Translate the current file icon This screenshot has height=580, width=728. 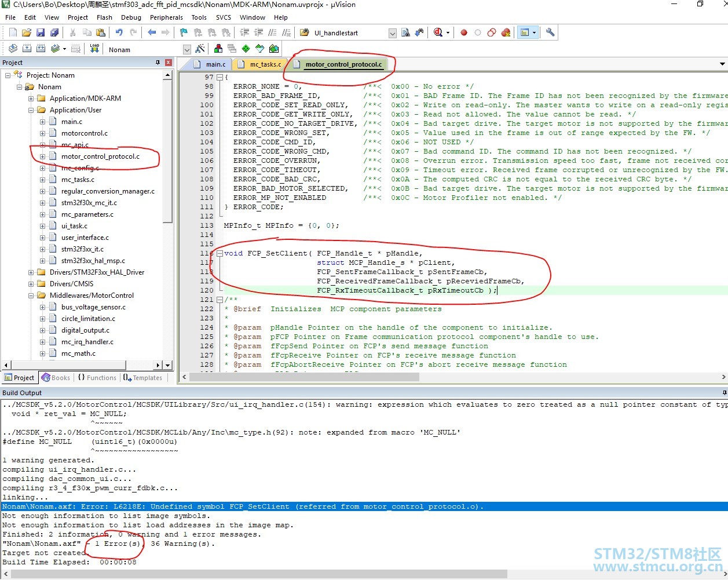point(13,49)
